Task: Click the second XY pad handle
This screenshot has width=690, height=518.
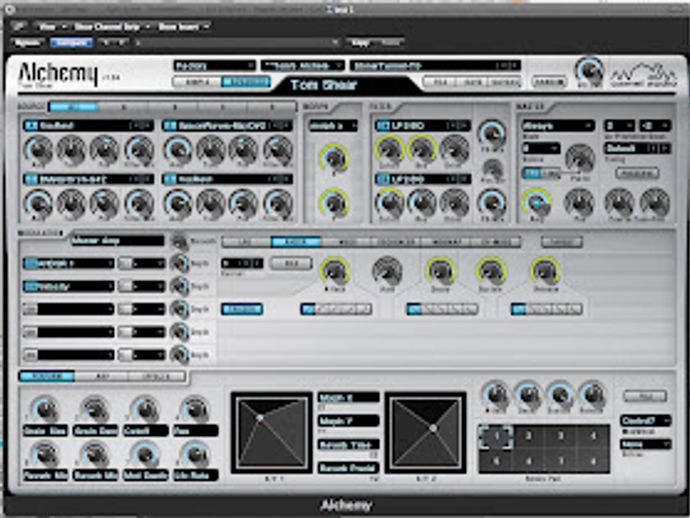Action: 433,428
